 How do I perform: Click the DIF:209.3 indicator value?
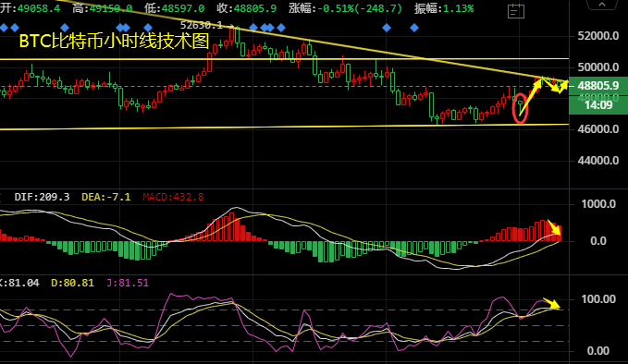(42, 197)
